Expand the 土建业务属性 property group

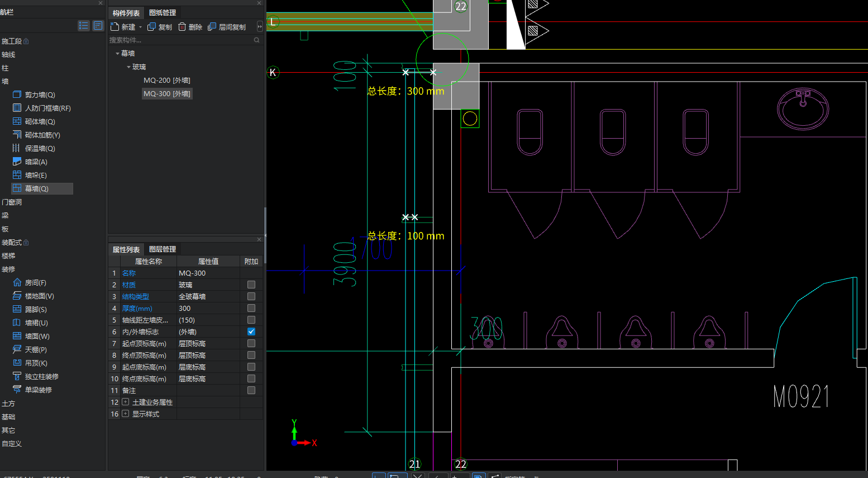(126, 402)
